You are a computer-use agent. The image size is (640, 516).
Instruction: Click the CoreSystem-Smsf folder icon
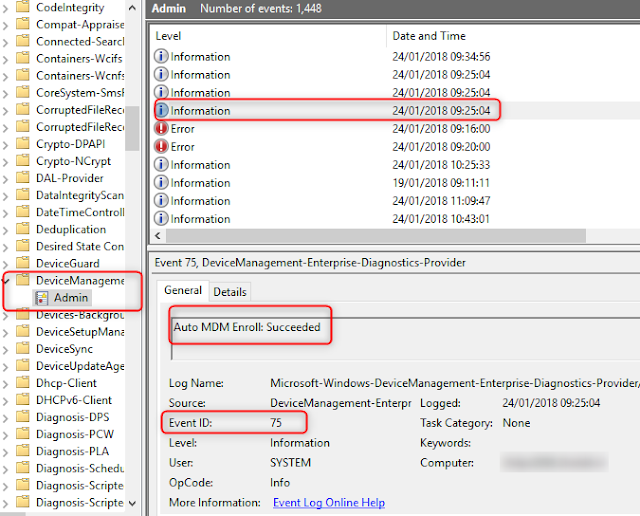(23, 93)
